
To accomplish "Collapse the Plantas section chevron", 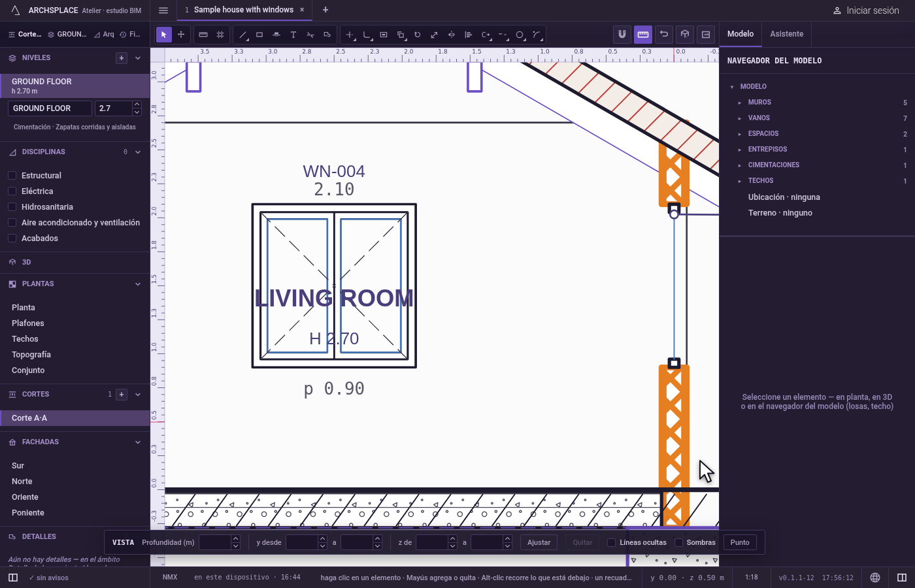I will click(x=138, y=284).
